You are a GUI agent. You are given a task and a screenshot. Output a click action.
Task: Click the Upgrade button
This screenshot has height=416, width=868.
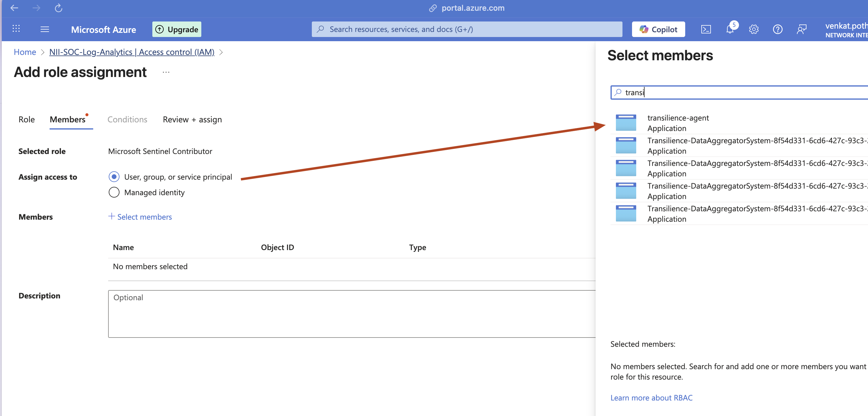coord(177,29)
